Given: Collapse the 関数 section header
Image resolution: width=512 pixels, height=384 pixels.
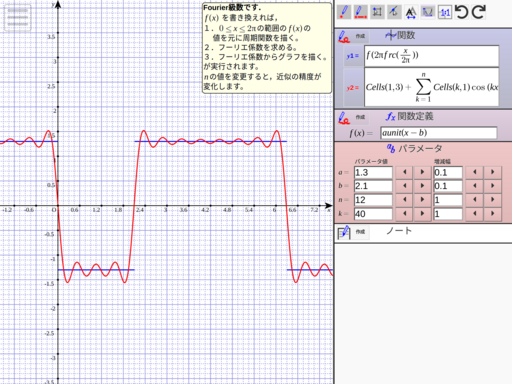Looking at the screenshot, I should [400, 35].
